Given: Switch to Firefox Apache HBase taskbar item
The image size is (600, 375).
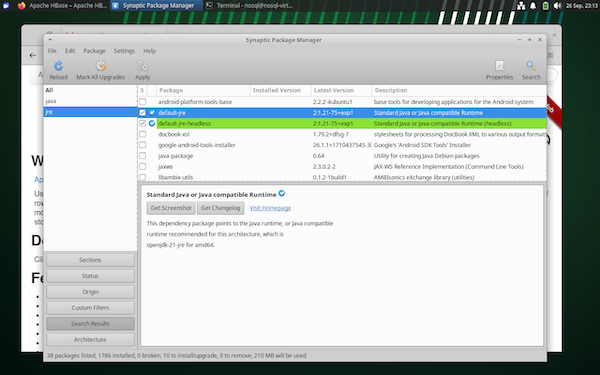Looking at the screenshot, I should point(63,6).
